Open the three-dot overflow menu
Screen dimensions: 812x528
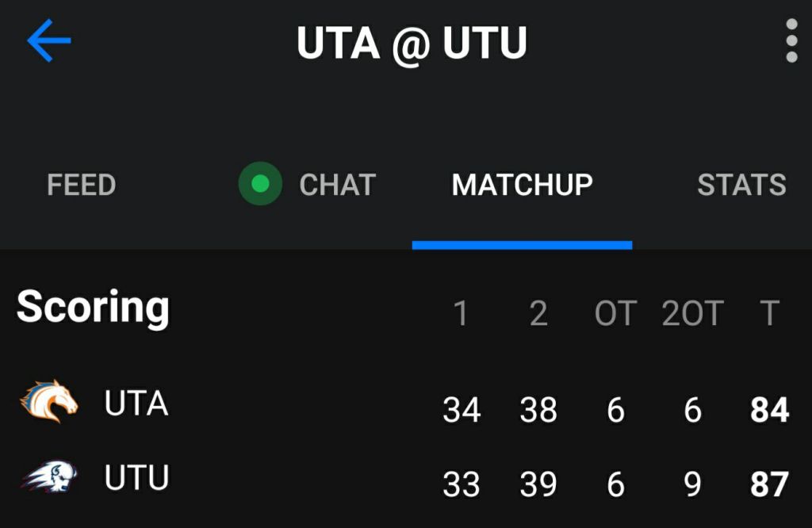pos(791,41)
